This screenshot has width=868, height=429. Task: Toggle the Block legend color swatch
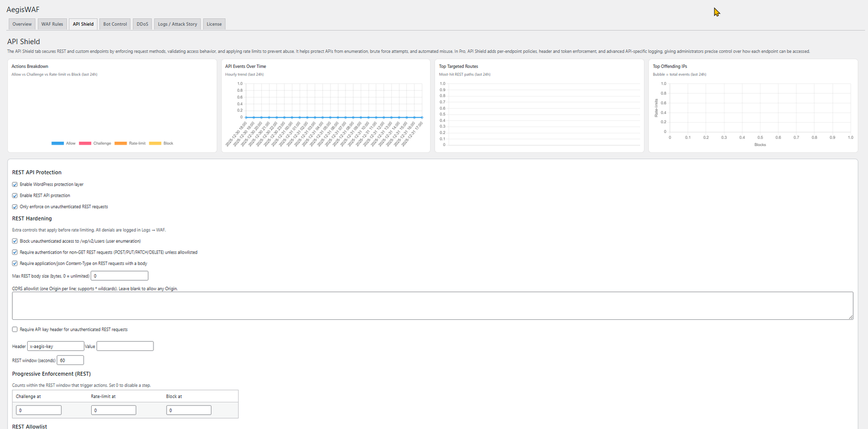[155, 143]
